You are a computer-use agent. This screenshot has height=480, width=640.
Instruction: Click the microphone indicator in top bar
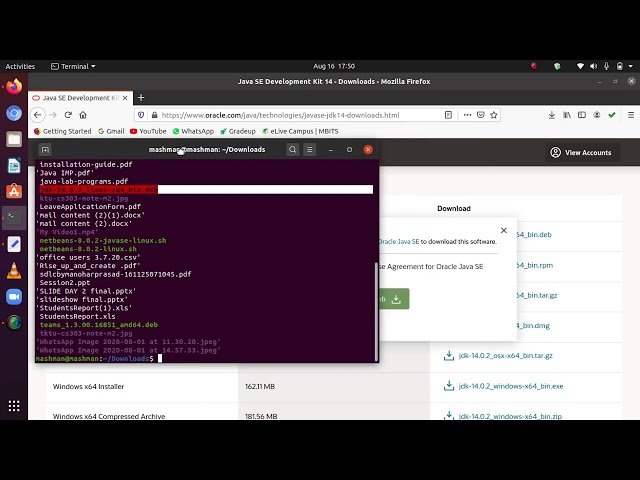tap(607, 66)
